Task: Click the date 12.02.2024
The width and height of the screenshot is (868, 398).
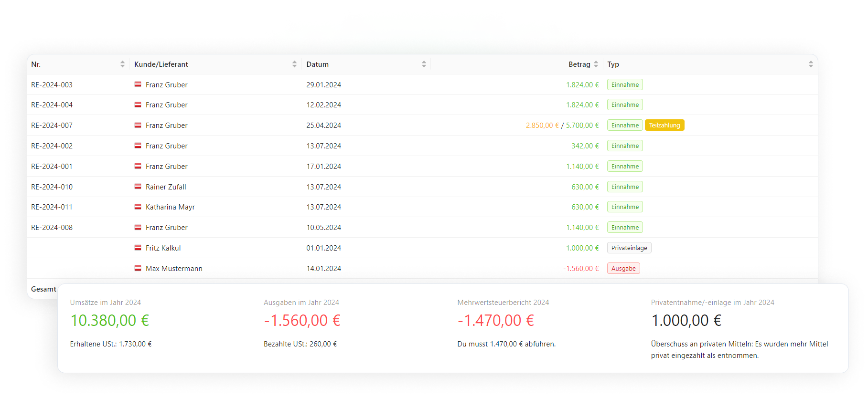Action: [x=323, y=105]
